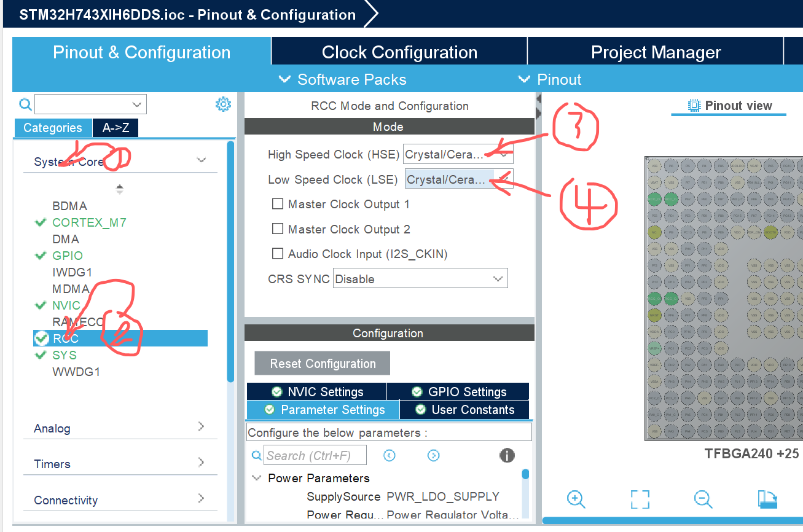Image resolution: width=803 pixels, height=532 pixels.
Task: Switch to Project Manager tab
Action: pyautogui.click(x=656, y=52)
